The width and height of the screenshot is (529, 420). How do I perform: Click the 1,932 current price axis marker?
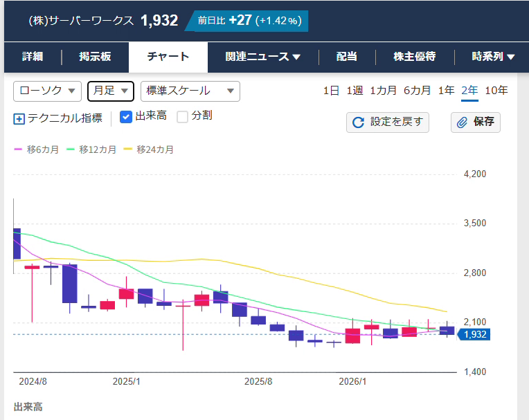pyautogui.click(x=474, y=334)
